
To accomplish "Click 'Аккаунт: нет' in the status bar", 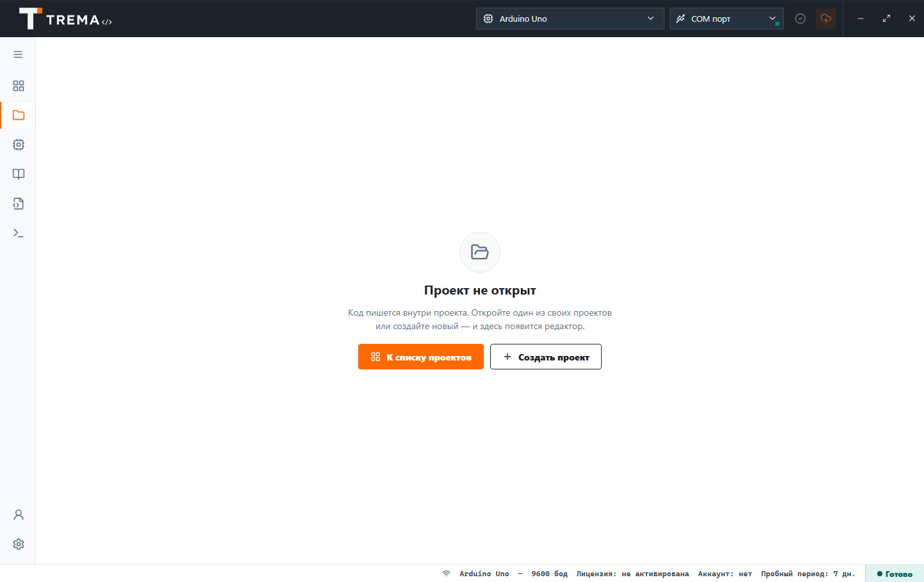I will (725, 574).
